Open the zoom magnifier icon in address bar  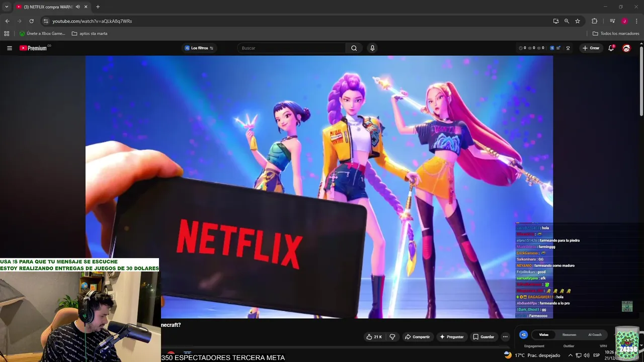[567, 21]
